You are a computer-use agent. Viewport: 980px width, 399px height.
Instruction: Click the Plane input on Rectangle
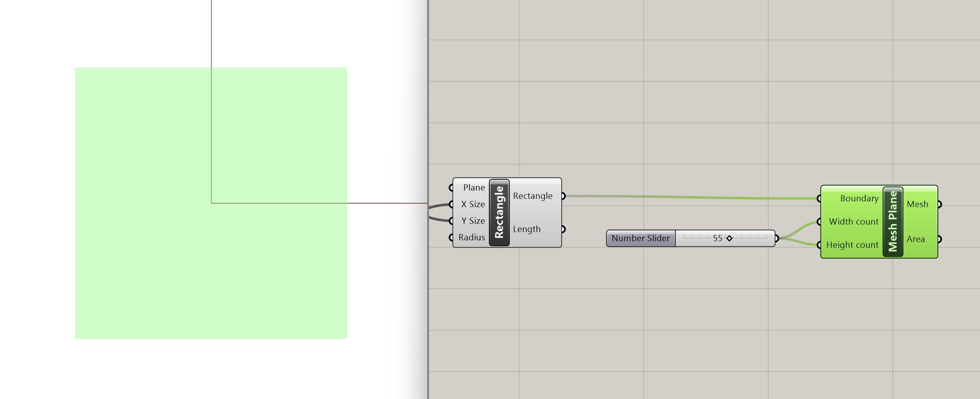tap(474, 187)
